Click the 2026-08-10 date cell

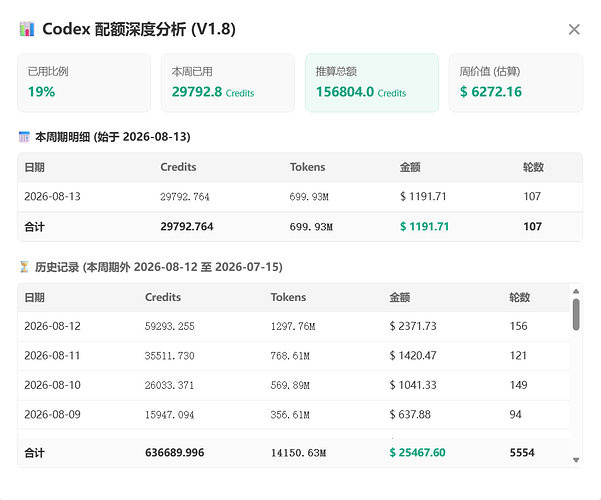click(x=53, y=385)
